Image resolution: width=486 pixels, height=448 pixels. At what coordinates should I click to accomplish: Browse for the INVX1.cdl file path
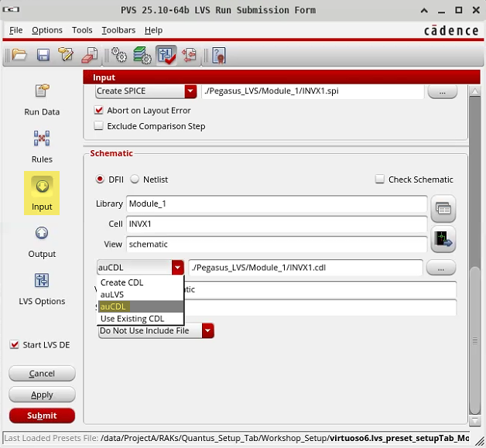click(x=441, y=268)
